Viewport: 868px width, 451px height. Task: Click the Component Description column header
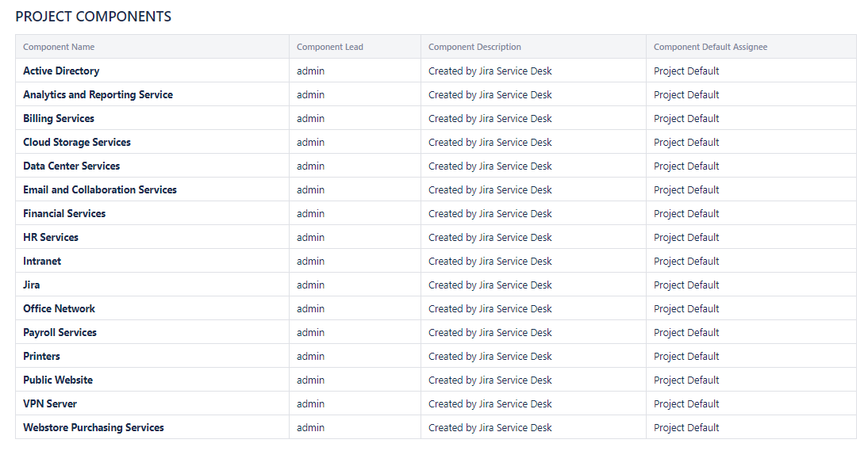click(x=474, y=47)
